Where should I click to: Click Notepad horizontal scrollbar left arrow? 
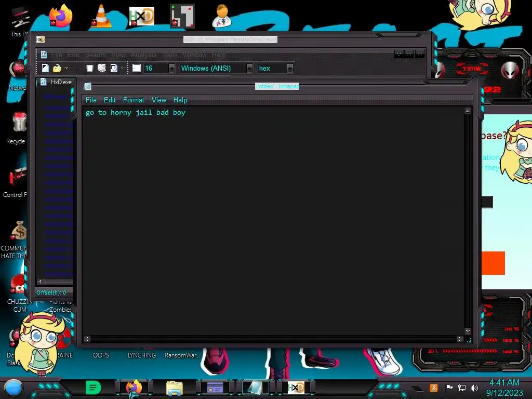point(87,339)
